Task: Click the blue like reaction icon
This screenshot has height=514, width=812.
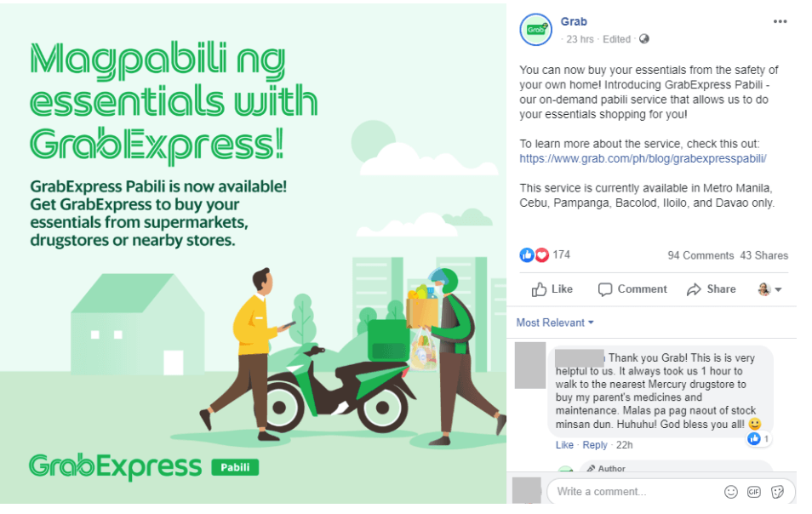Action: (527, 254)
